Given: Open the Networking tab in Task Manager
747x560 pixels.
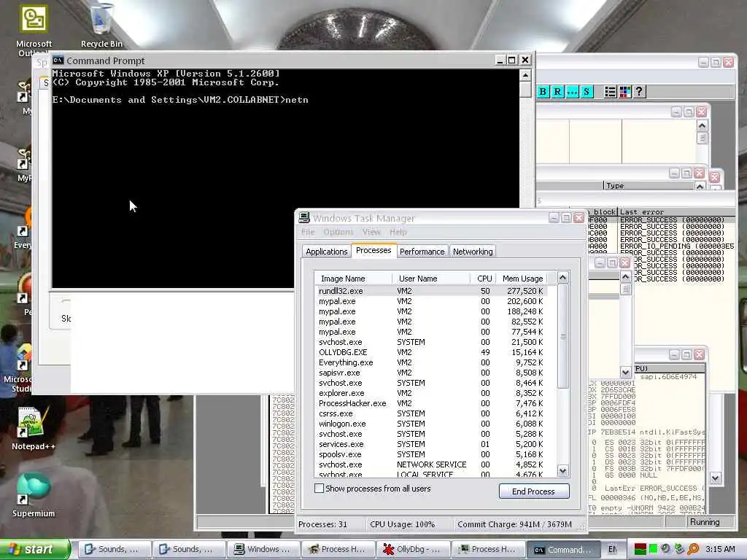Looking at the screenshot, I should tap(473, 252).
